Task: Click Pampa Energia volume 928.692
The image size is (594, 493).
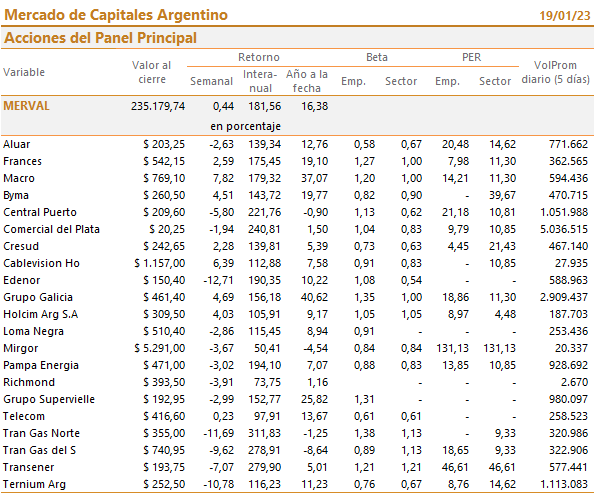Action: (569, 366)
